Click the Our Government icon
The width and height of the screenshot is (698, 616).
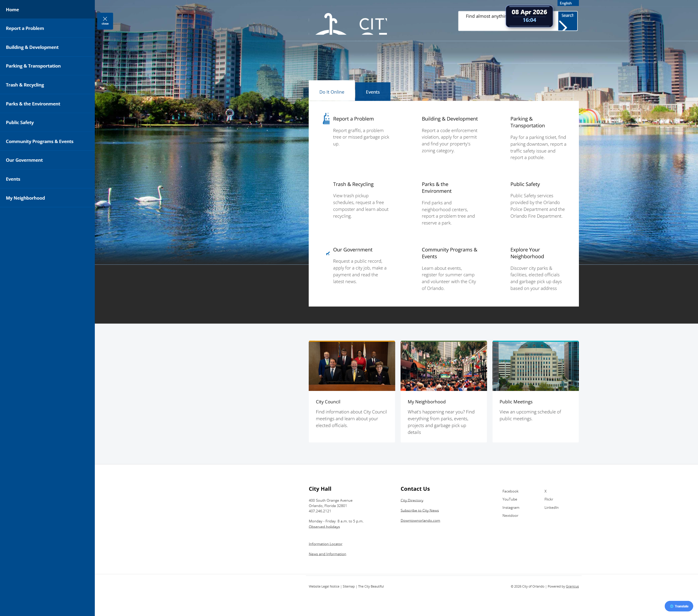(x=327, y=253)
